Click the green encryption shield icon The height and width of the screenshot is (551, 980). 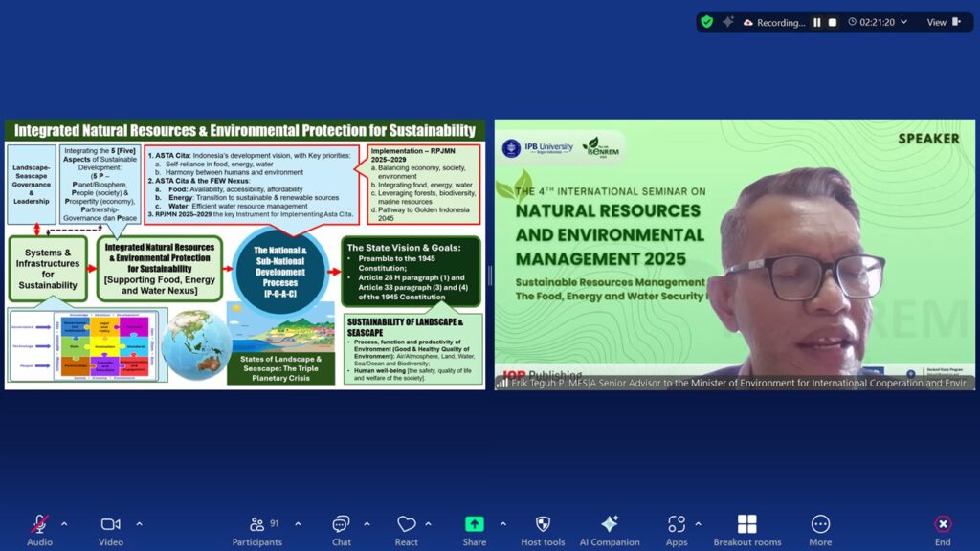[x=706, y=22]
